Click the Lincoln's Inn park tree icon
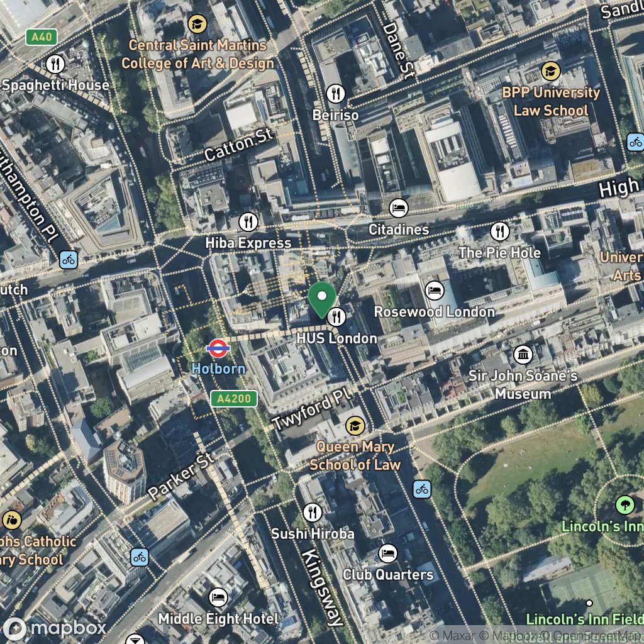The image size is (644, 644). [625, 505]
